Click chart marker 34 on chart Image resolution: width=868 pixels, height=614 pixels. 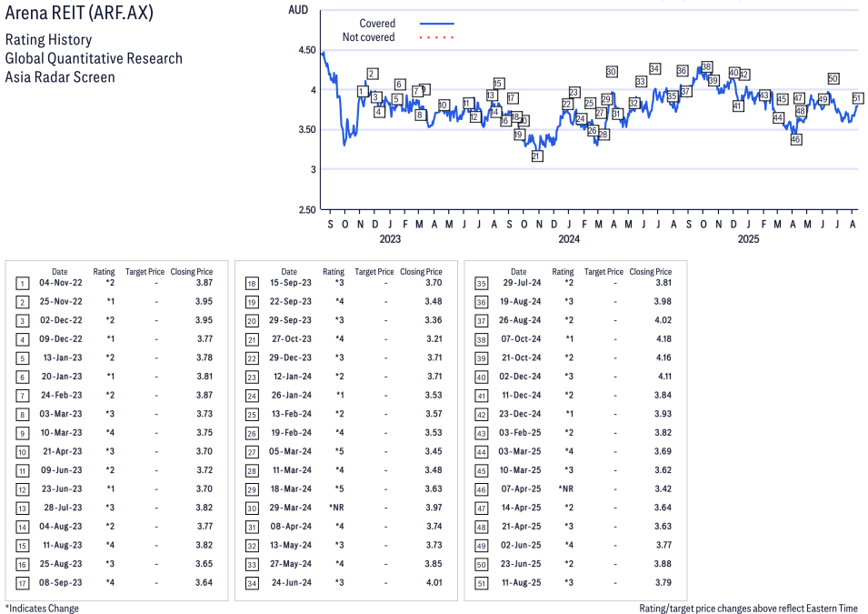point(655,69)
